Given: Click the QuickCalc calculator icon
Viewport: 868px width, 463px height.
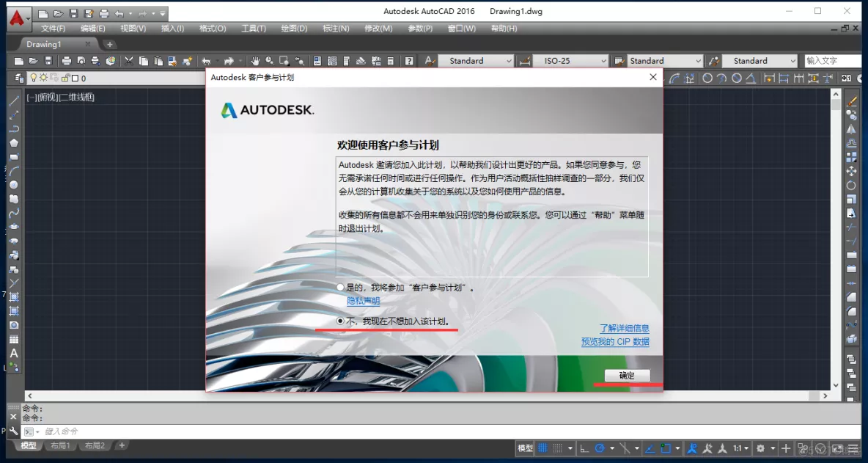Looking at the screenshot, I should [x=390, y=61].
